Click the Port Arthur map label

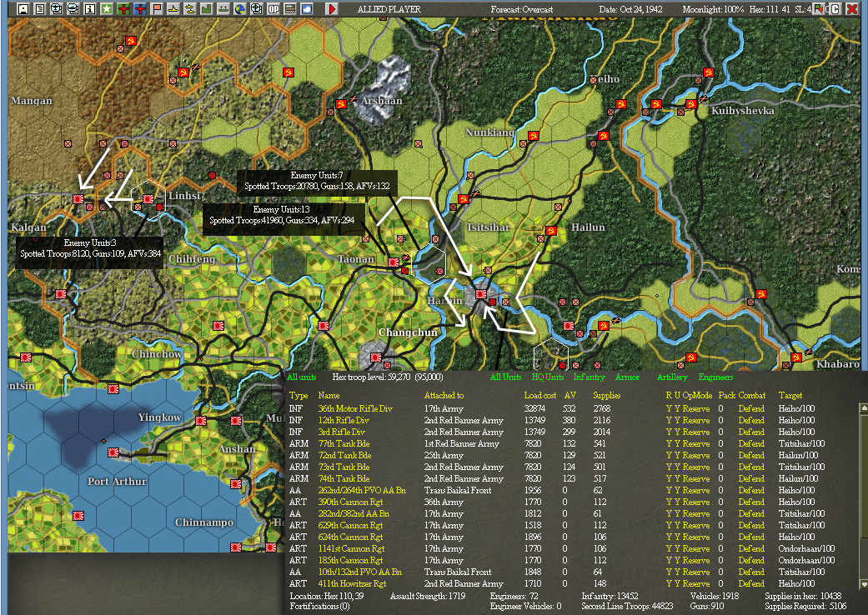click(x=117, y=482)
